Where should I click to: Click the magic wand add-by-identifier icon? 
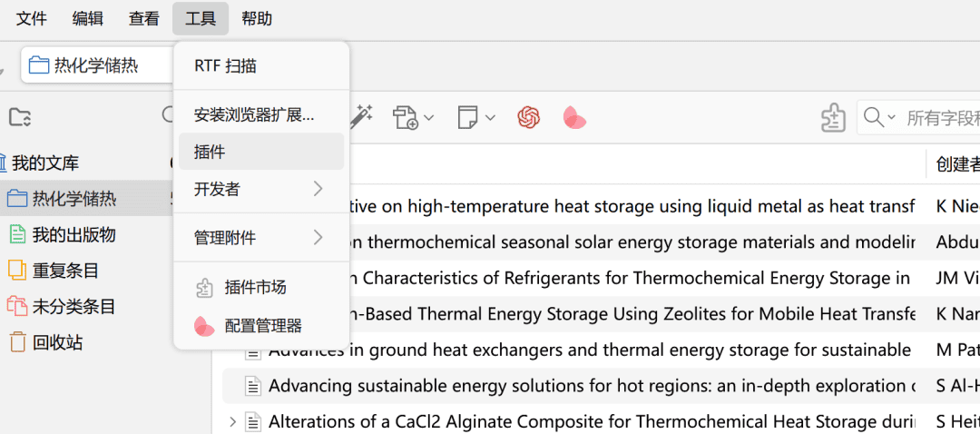363,116
